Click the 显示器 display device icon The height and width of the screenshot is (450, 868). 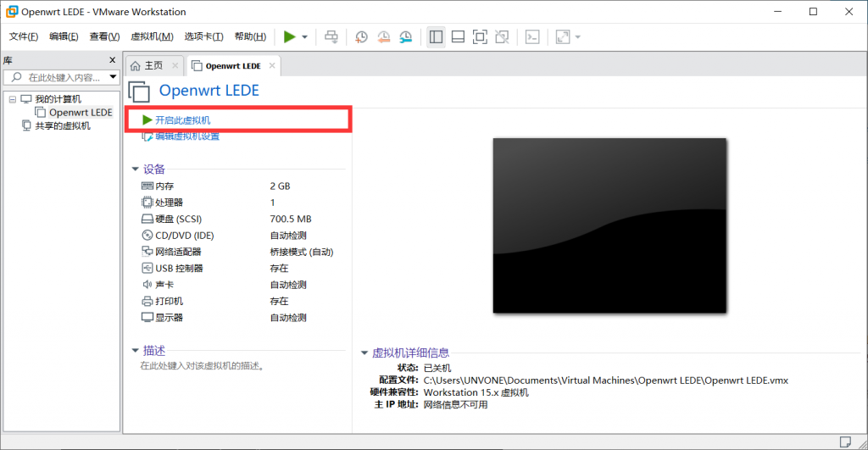[x=147, y=317]
